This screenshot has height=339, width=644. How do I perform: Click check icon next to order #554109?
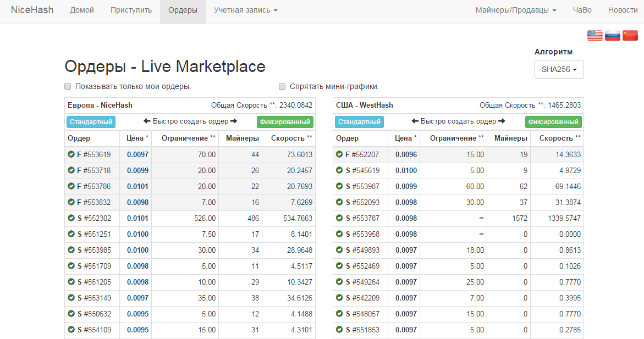pos(71,330)
